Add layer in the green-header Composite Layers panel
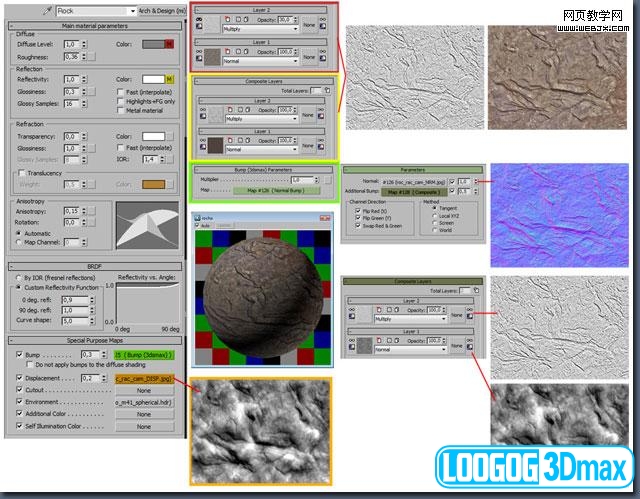 pyautogui.click(x=476, y=291)
